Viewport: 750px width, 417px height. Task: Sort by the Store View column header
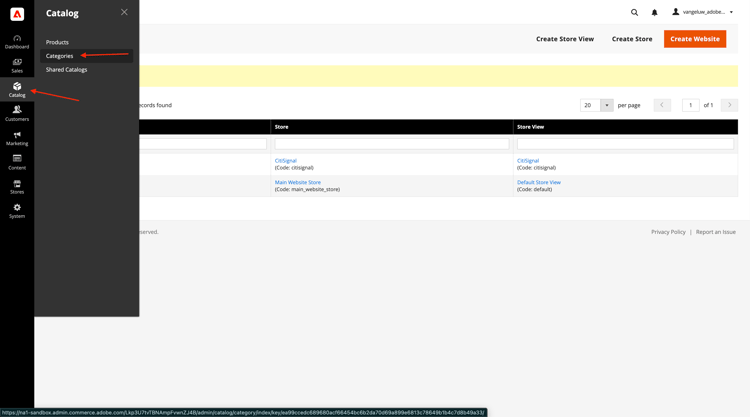tap(626, 127)
